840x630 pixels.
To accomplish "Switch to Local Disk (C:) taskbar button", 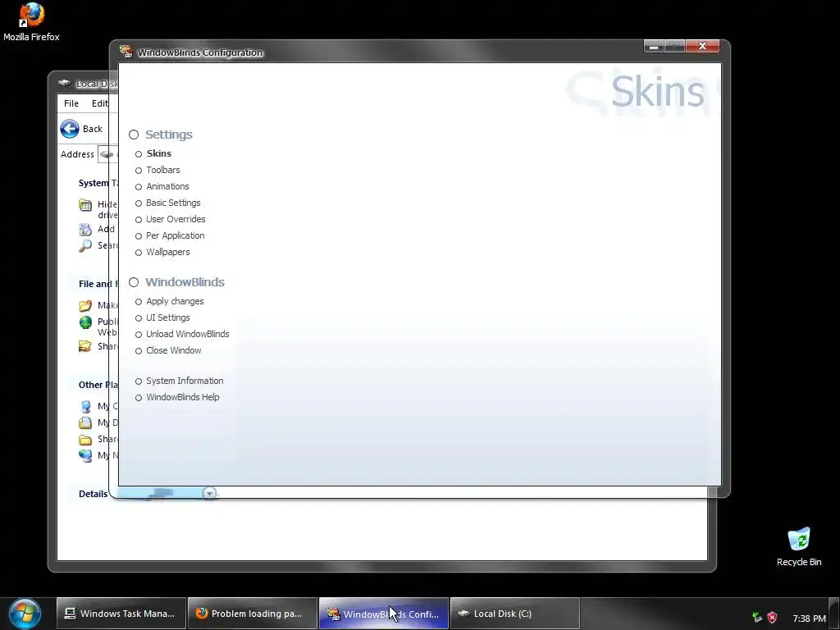I will click(515, 614).
